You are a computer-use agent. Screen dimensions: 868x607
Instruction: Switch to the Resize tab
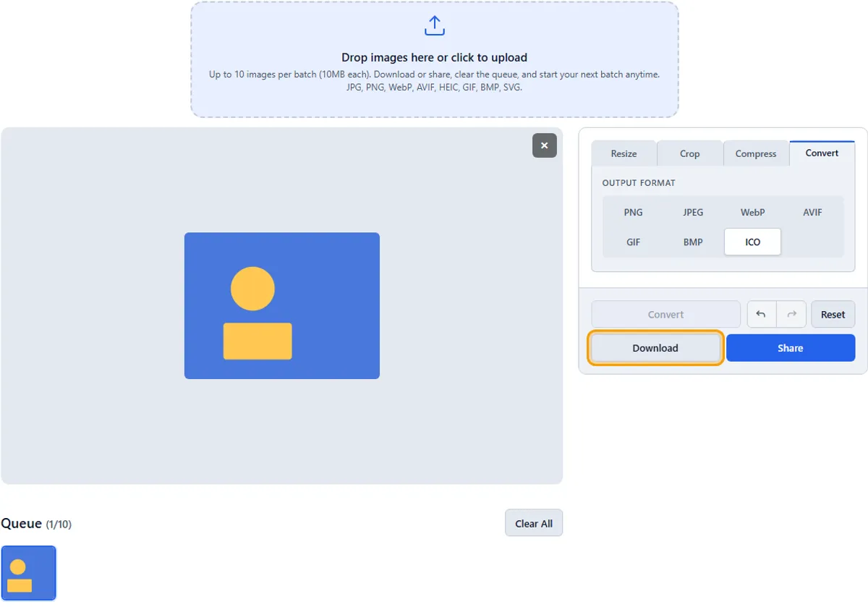click(x=624, y=153)
